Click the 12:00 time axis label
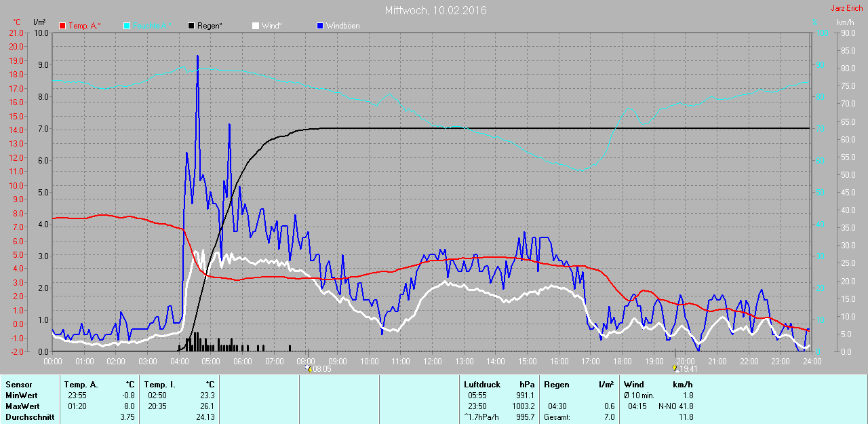The image size is (868, 424). (432, 361)
